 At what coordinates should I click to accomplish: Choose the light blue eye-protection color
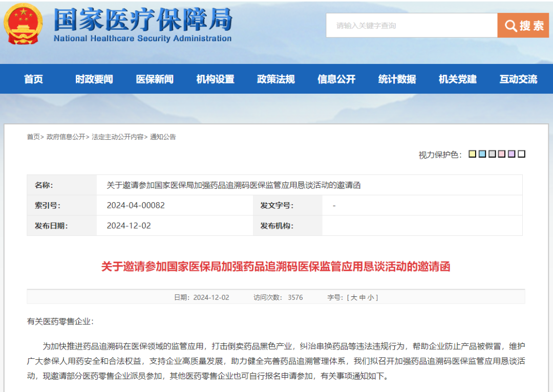[x=482, y=154]
